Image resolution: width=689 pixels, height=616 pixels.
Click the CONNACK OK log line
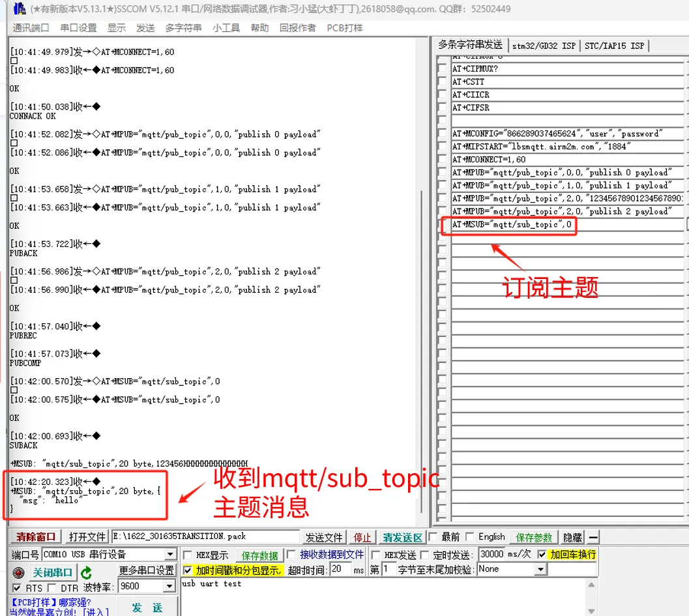point(33,116)
